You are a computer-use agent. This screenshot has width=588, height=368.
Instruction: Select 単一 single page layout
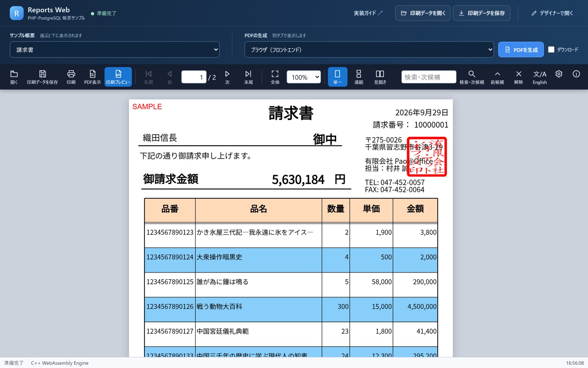point(337,77)
